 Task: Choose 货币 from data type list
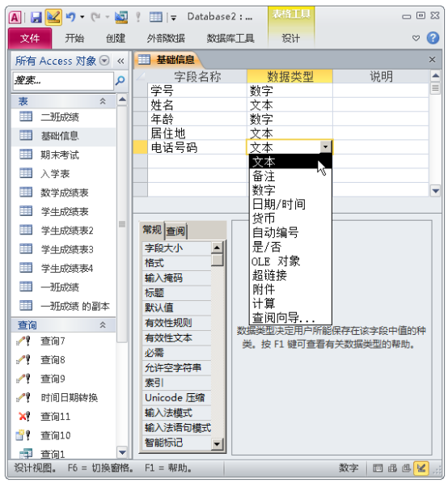[x=290, y=218]
